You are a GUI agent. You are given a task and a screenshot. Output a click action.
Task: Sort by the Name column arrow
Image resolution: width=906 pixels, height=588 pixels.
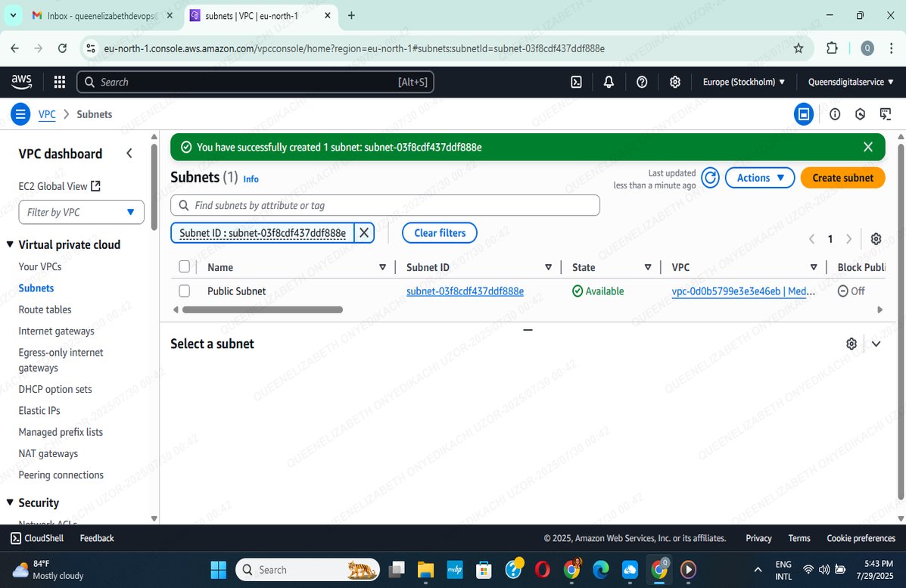[x=382, y=267]
